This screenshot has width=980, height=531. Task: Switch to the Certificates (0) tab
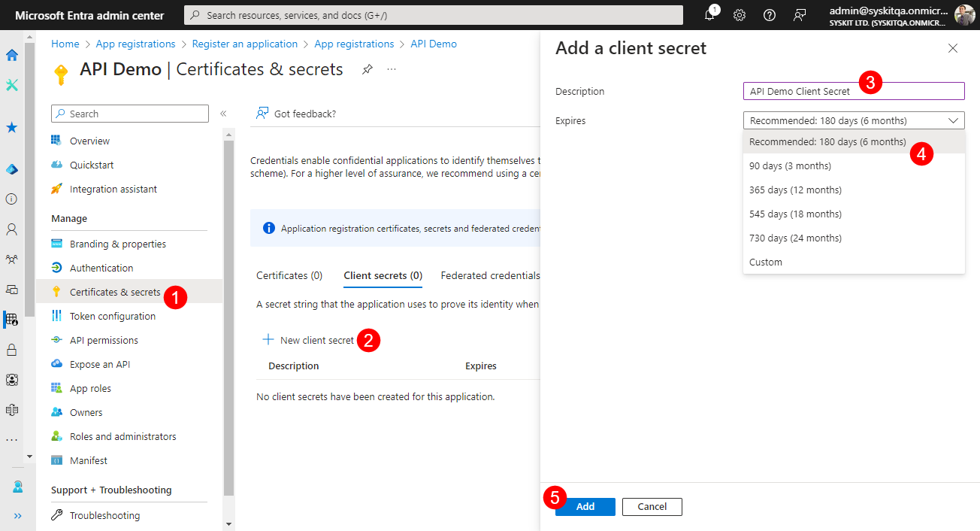[289, 275]
